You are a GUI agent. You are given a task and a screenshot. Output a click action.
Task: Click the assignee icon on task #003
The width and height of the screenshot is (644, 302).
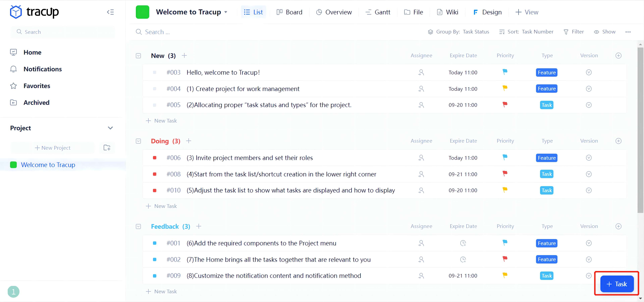point(421,72)
